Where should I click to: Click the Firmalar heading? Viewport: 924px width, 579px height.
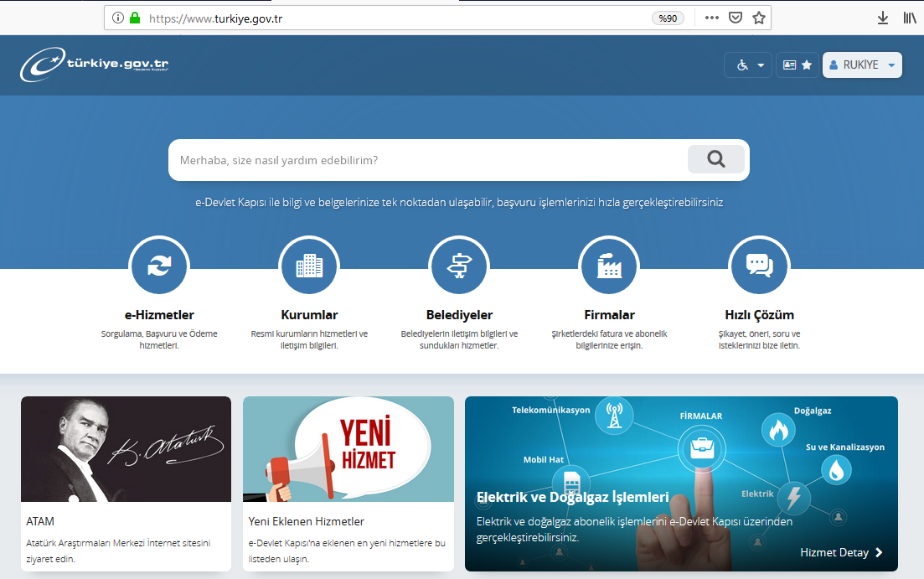[x=609, y=315]
